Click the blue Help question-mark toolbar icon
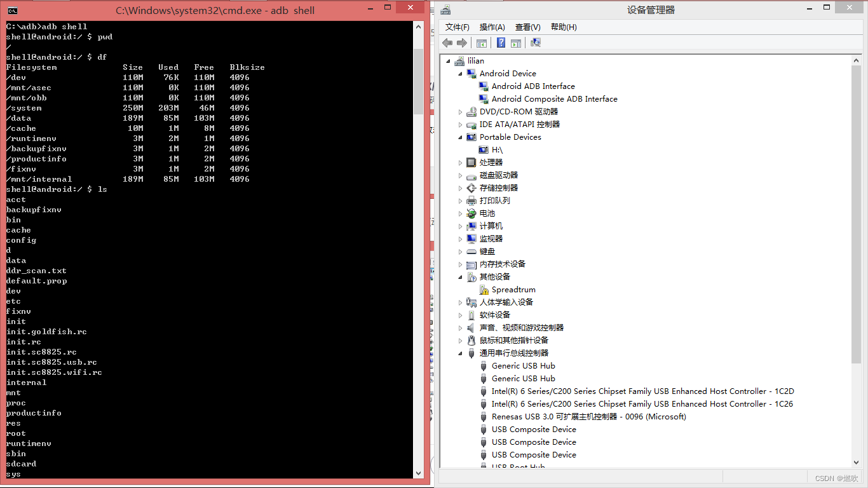Image resolution: width=868 pixels, height=488 pixels. 501,43
